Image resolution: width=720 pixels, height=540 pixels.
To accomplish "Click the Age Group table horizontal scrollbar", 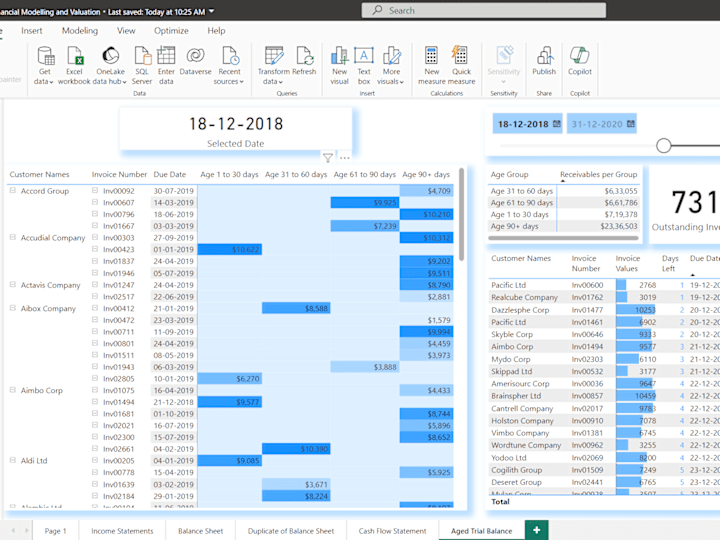I will pyautogui.click(x=563, y=238).
